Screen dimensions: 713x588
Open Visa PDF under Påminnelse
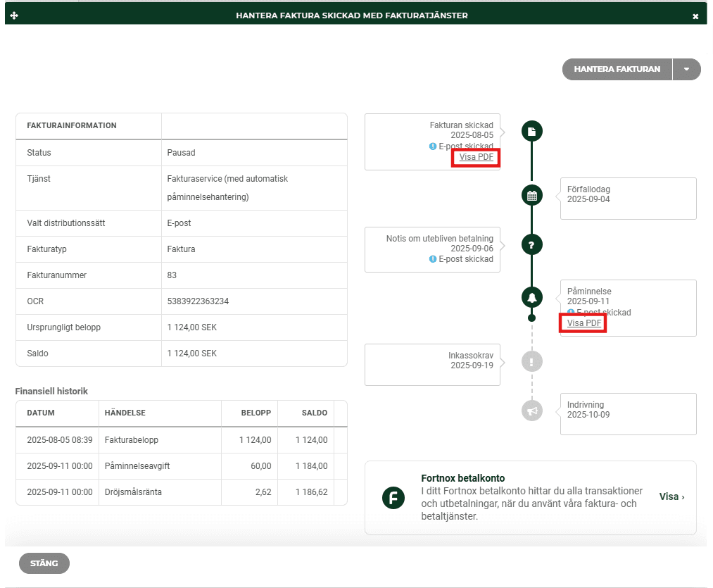584,323
